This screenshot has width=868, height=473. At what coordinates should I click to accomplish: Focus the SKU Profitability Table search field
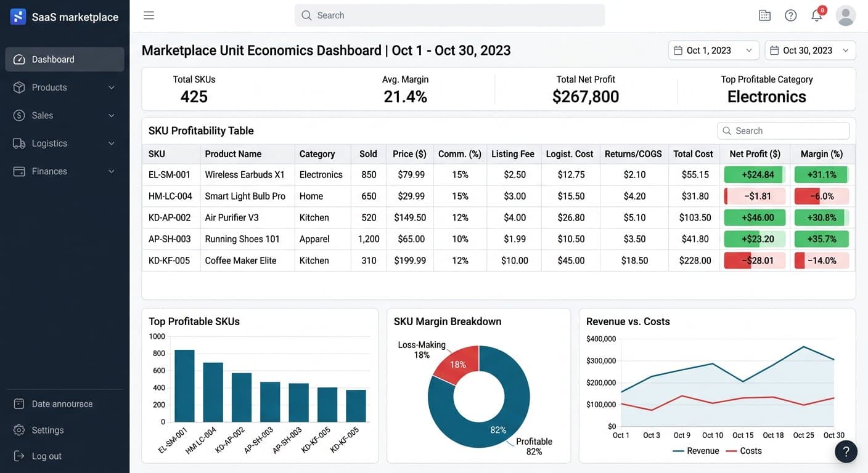tap(783, 131)
